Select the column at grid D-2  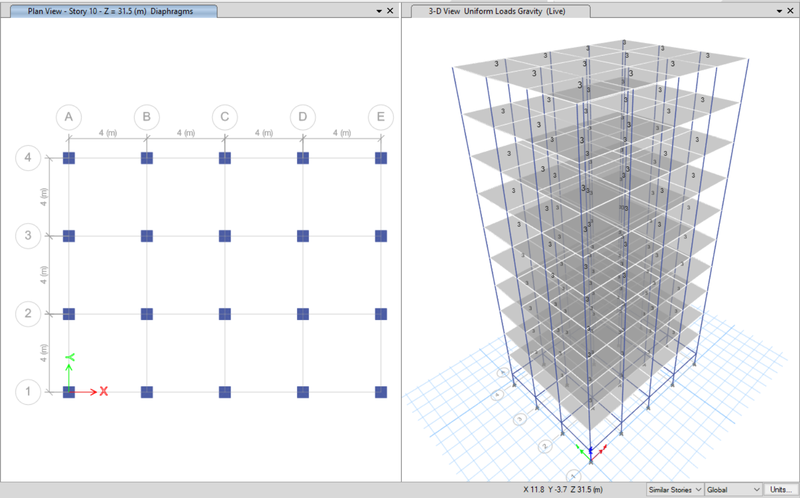tap(303, 314)
